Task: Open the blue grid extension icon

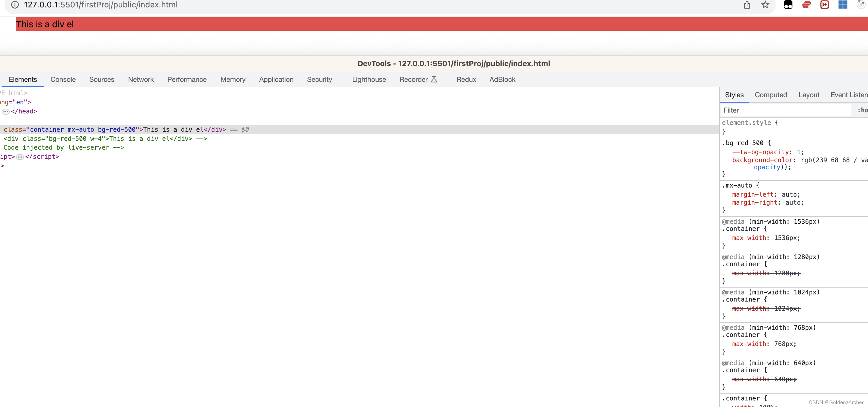Action: click(843, 5)
